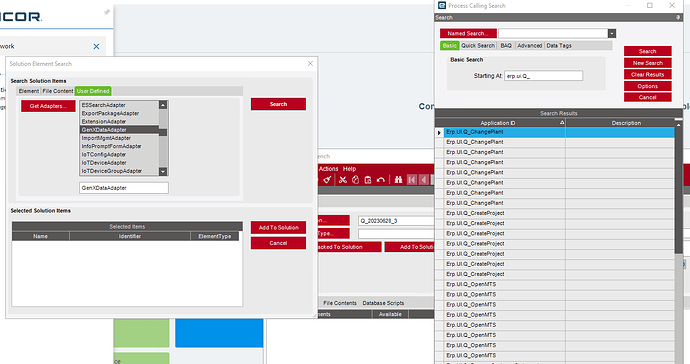The width and height of the screenshot is (690, 364).
Task: Click the New Search button
Action: [647, 63]
